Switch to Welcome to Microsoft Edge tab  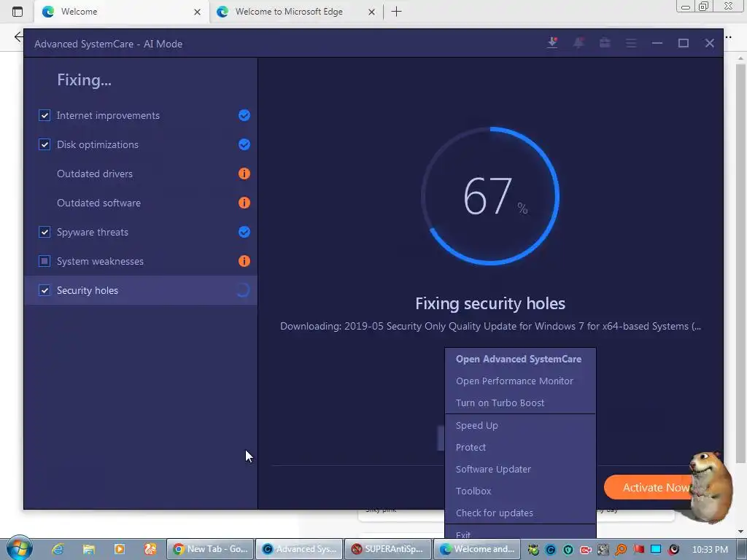pyautogui.click(x=295, y=12)
